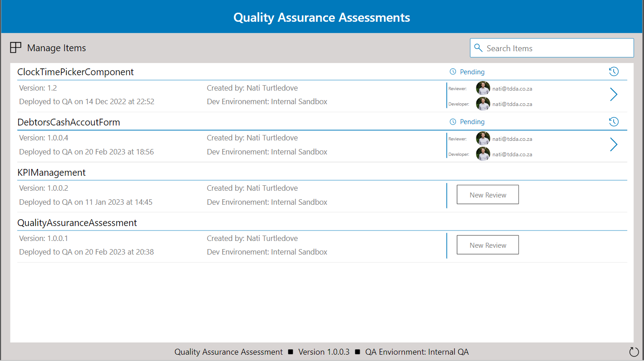This screenshot has width=644, height=361.
Task: Click Pending status text on DebtorsCashAccoutForm
Action: [472, 122]
